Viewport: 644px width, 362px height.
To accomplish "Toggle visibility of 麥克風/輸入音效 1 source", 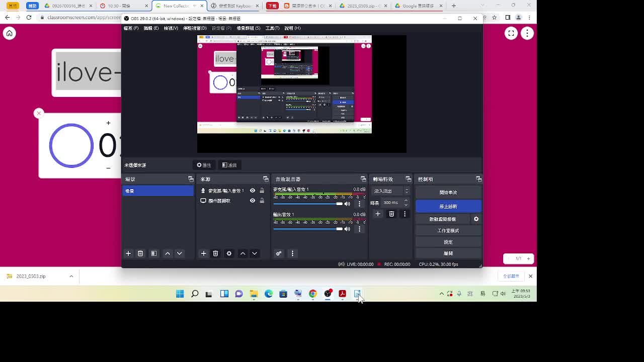I will pos(253,191).
